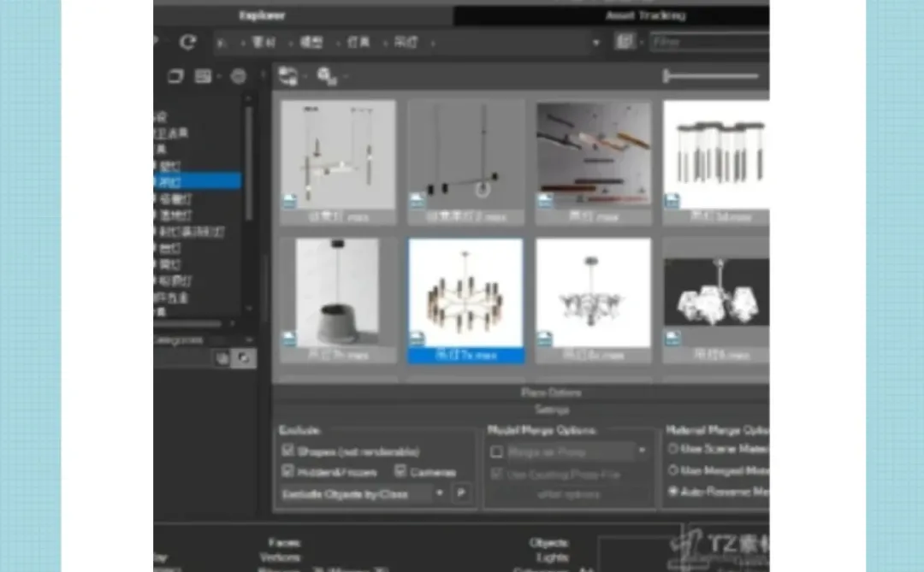Screen dimensions: 924x572
Task: Focus the Filter search field
Action: click(709, 42)
